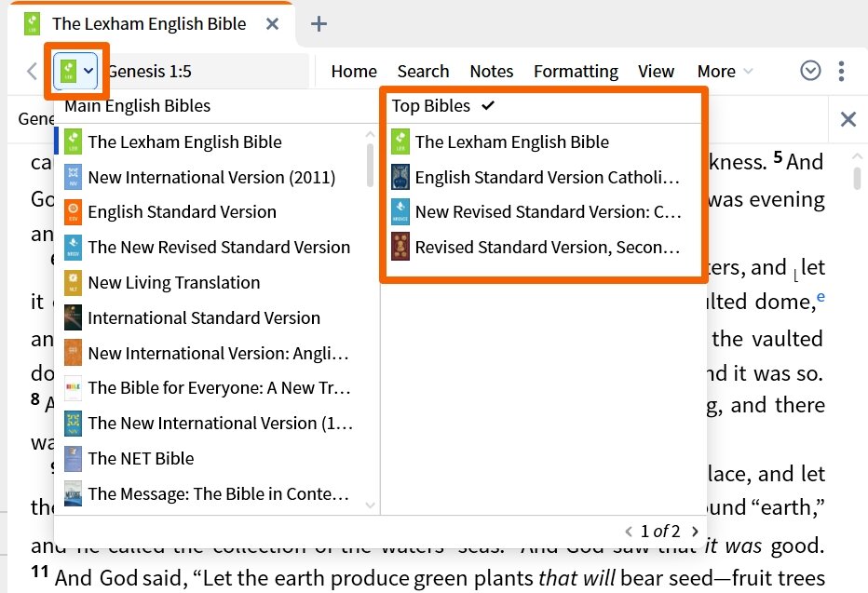Click the Genesis 1:5 reference box
The image size is (868, 593).
(208, 71)
